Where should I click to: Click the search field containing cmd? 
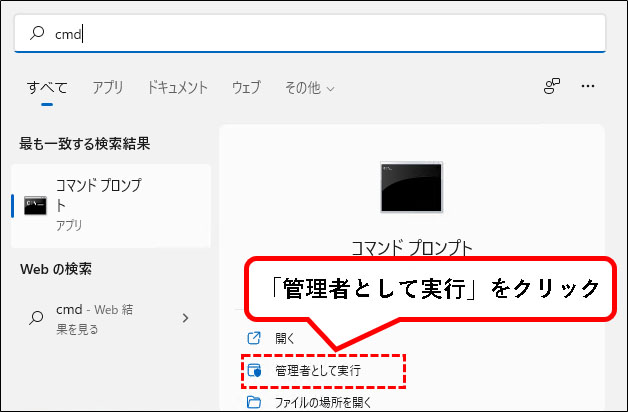click(310, 34)
